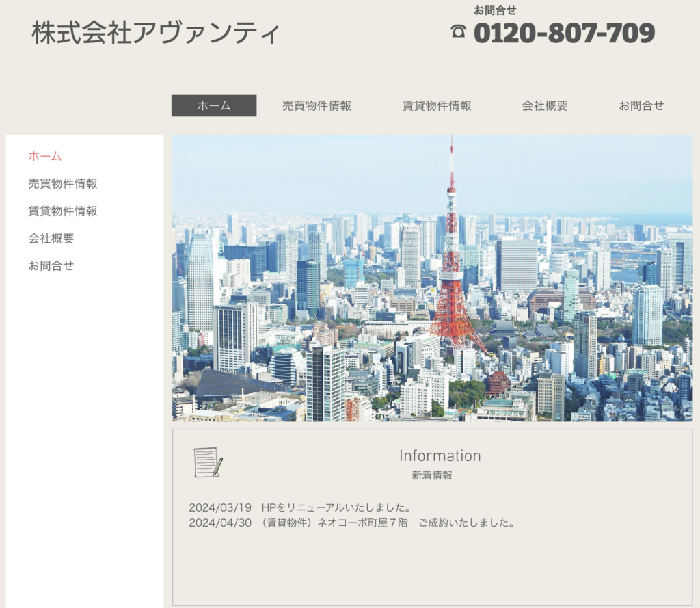This screenshot has height=608, width=700.
Task: Click the notepad and pencil Information icon
Action: point(208,462)
